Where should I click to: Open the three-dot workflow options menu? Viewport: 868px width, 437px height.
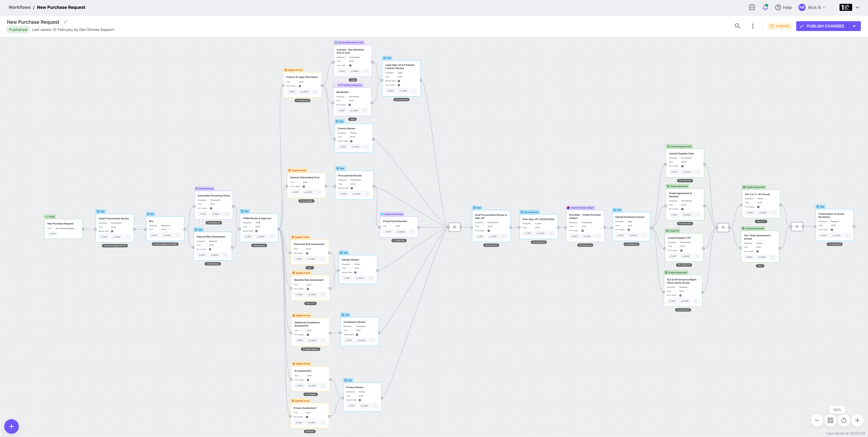tap(753, 26)
